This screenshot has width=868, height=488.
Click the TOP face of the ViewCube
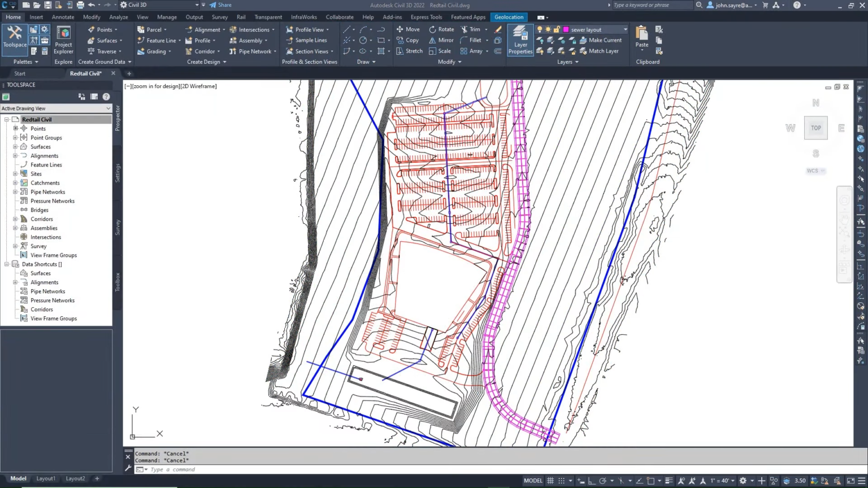tap(816, 128)
